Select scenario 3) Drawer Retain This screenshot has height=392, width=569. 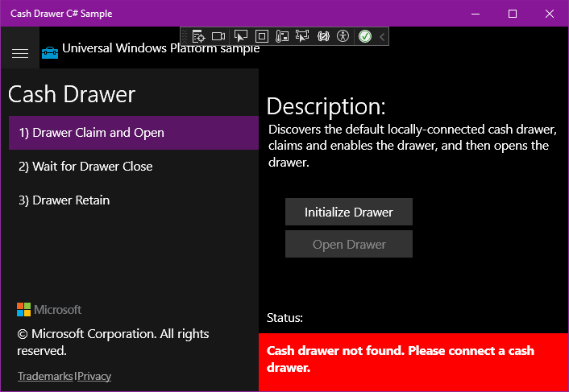click(134, 200)
